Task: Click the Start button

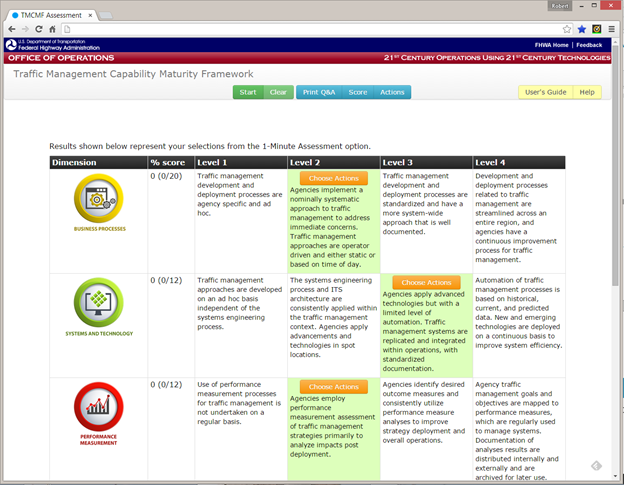Action: click(x=247, y=92)
